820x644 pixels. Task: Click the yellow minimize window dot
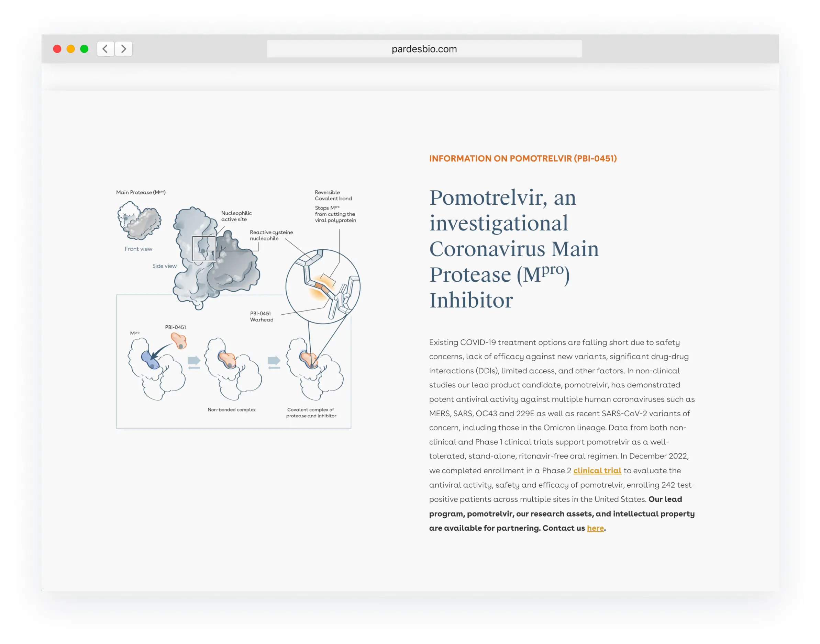(x=70, y=49)
